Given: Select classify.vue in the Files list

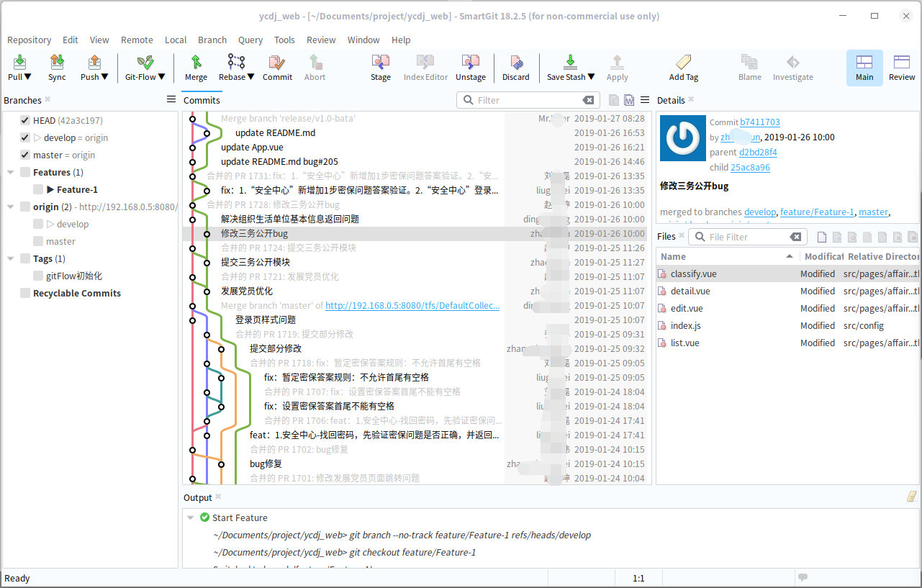Looking at the screenshot, I should point(787,273).
